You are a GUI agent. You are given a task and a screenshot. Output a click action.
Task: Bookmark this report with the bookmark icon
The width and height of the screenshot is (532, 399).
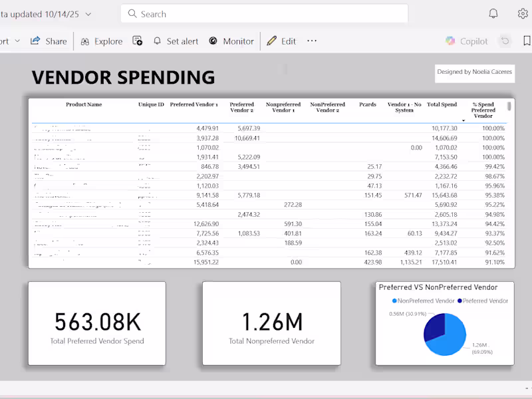pos(526,41)
